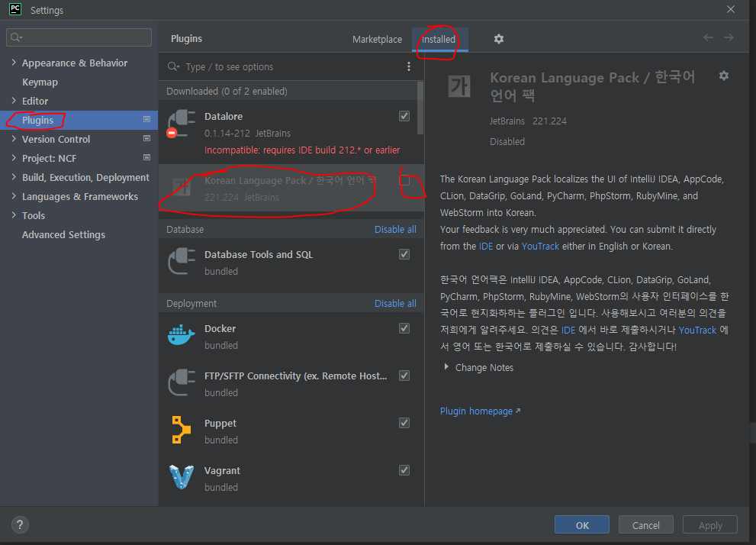The width and height of the screenshot is (756, 545).
Task: Click the Apply button
Action: click(x=710, y=524)
